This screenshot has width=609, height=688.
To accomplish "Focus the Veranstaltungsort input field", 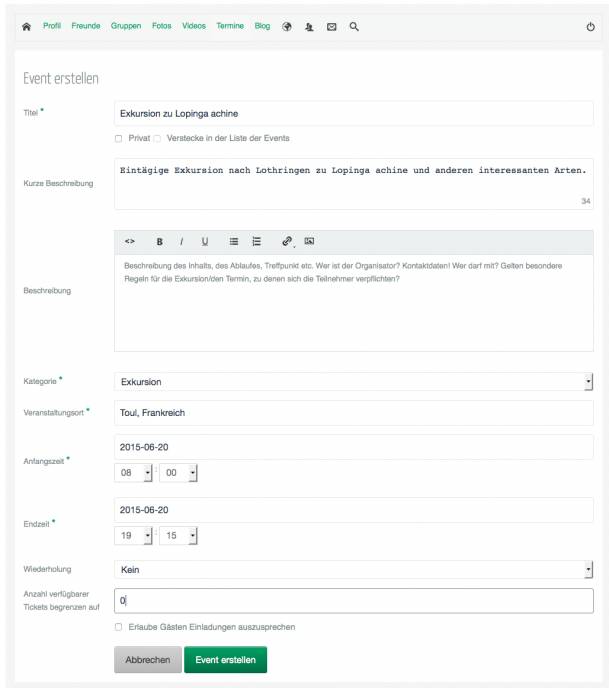I will point(354,413).
